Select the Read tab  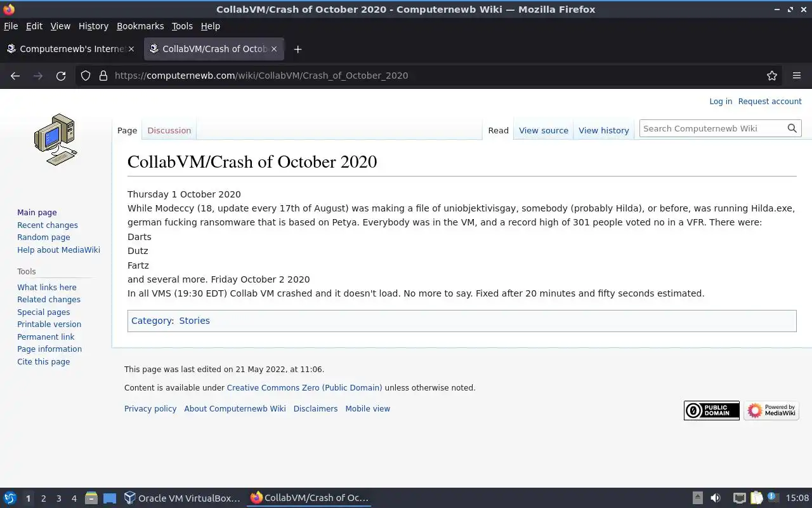tap(498, 130)
